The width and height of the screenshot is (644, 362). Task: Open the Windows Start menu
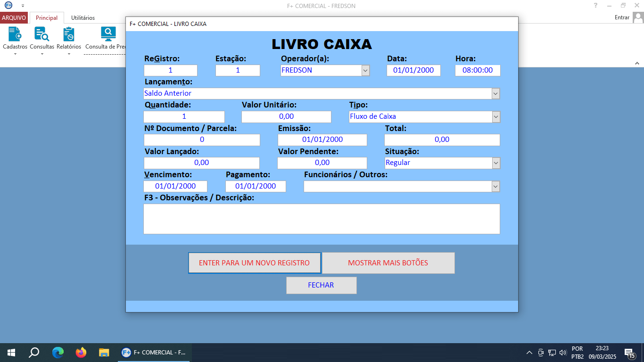pos(11,353)
